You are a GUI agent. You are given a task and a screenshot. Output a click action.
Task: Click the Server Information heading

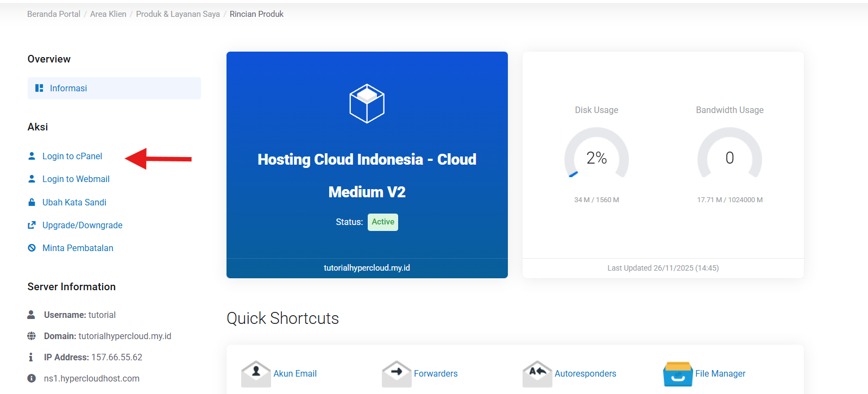click(72, 287)
